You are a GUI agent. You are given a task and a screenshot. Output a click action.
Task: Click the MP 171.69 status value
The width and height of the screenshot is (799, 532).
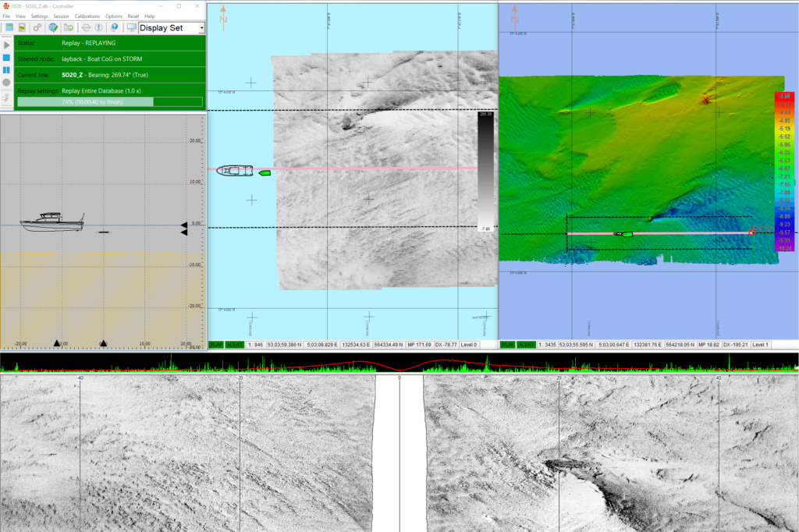[419, 345]
